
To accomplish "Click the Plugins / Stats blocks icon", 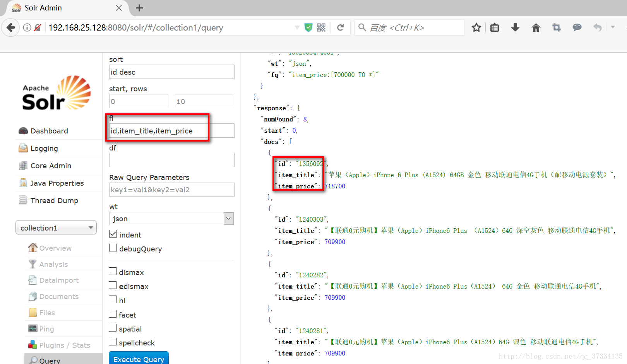I will pos(33,345).
